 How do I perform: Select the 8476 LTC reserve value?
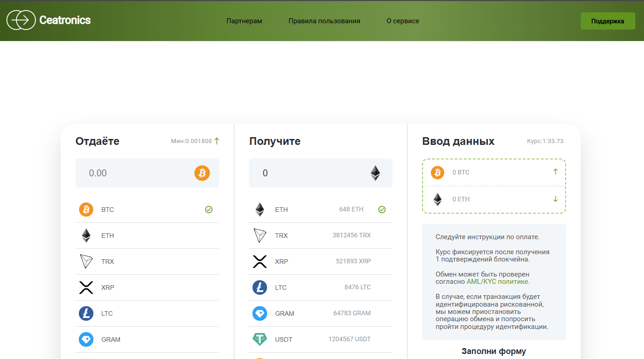[358, 287]
